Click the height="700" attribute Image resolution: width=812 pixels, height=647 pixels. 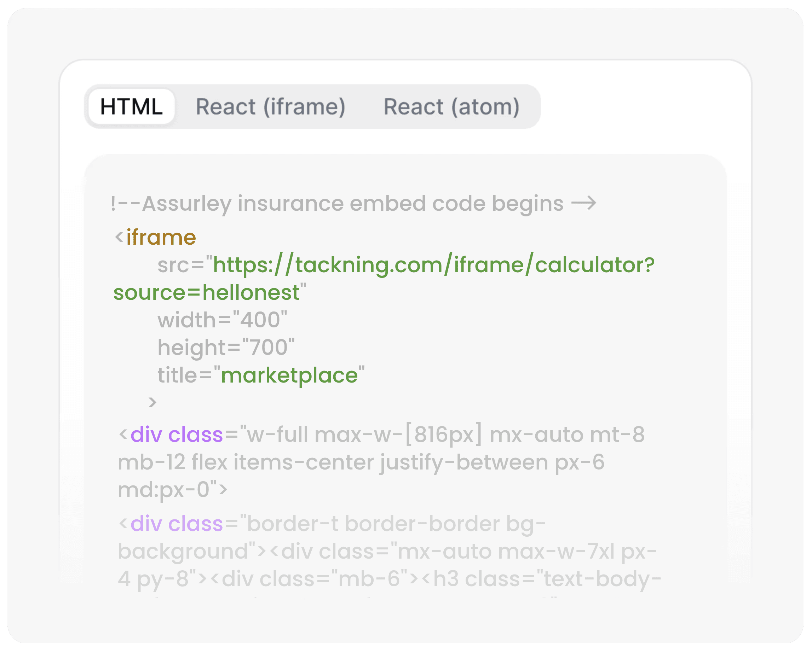click(x=226, y=348)
